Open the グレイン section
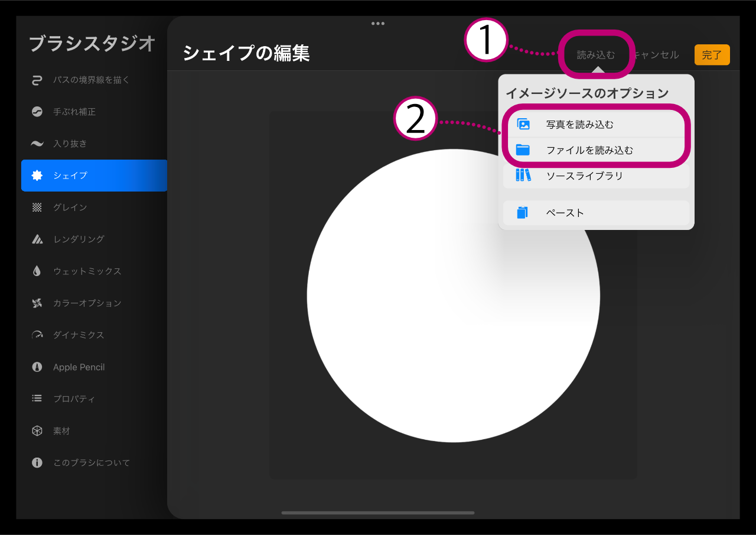This screenshot has height=535, width=756. [x=94, y=207]
